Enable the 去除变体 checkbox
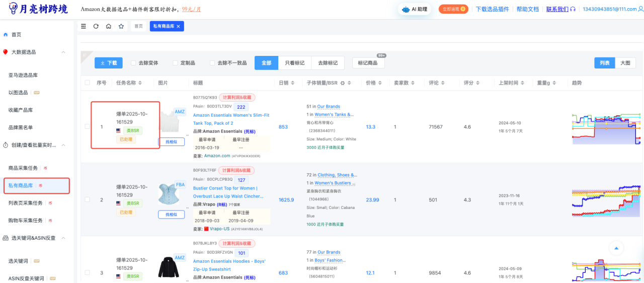644x283 pixels. click(x=133, y=63)
